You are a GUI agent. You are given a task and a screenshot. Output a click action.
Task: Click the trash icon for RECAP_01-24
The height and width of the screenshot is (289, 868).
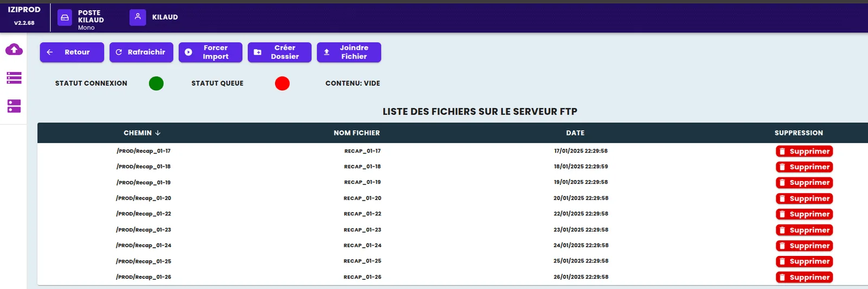tap(782, 246)
